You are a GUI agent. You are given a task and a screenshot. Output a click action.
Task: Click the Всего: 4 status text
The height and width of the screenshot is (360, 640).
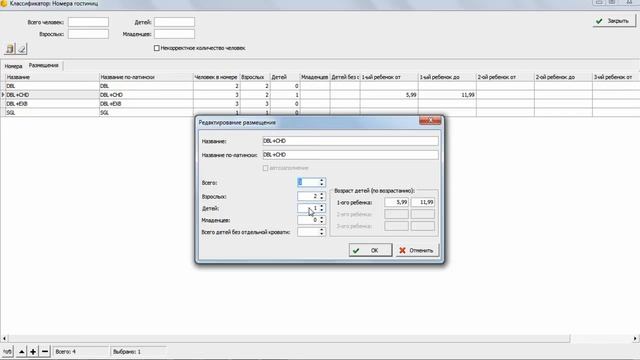click(66, 351)
